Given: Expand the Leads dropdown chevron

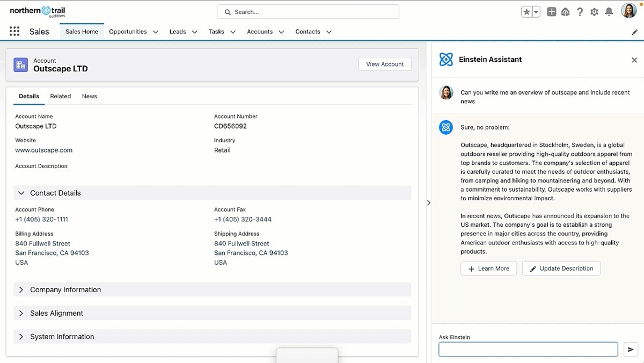Looking at the screenshot, I should (x=194, y=32).
